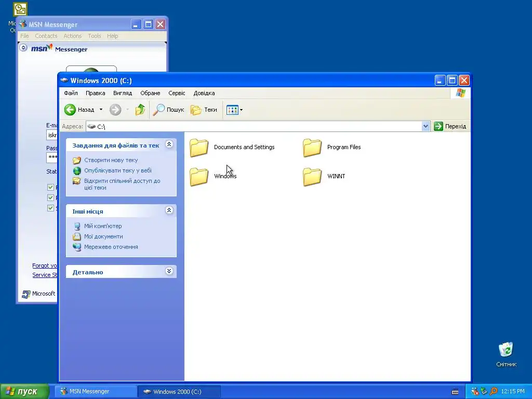Screen dimensions: 532x399
Task: Open Пошук search magnifier
Action: click(168, 110)
